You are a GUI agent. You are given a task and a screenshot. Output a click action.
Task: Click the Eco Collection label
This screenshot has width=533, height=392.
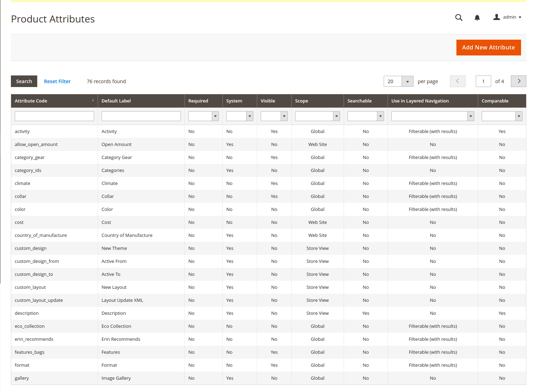(116, 326)
